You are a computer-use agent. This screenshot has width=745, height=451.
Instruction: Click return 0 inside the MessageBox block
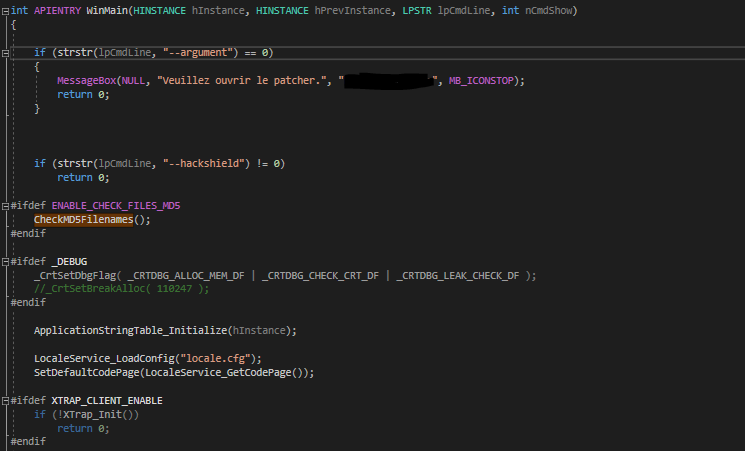[x=83, y=95]
